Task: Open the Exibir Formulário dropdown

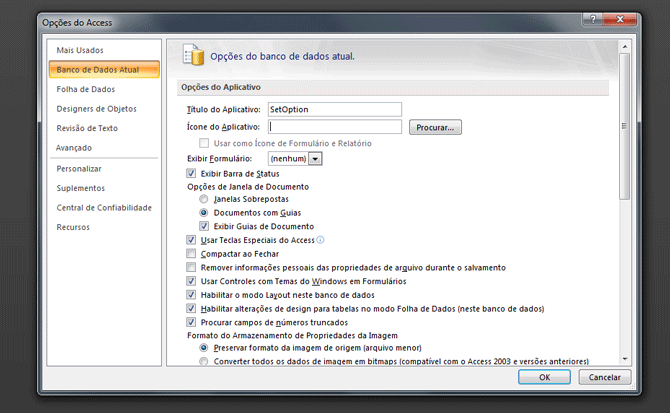Action: click(315, 159)
